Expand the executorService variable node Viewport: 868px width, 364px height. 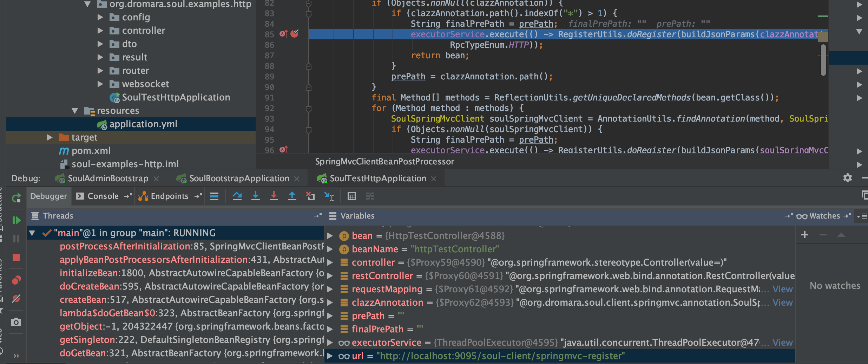pyautogui.click(x=330, y=343)
